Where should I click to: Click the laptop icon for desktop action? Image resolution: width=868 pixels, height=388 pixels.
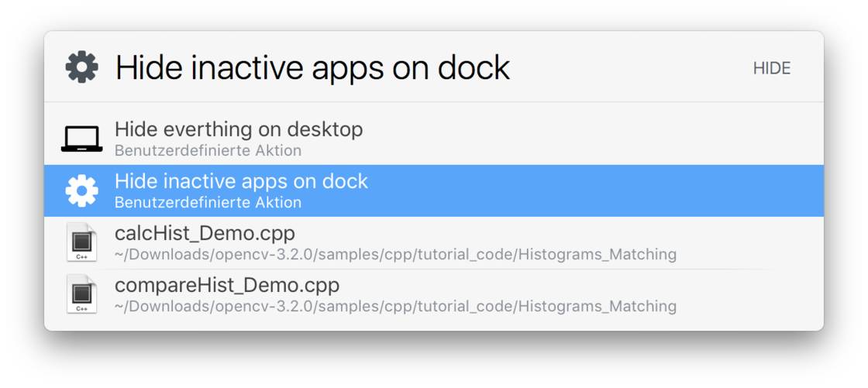pyautogui.click(x=81, y=139)
